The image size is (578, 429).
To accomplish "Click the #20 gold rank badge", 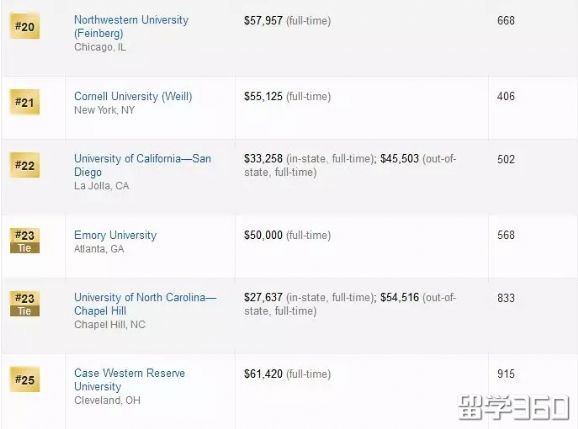I will 25,26.
